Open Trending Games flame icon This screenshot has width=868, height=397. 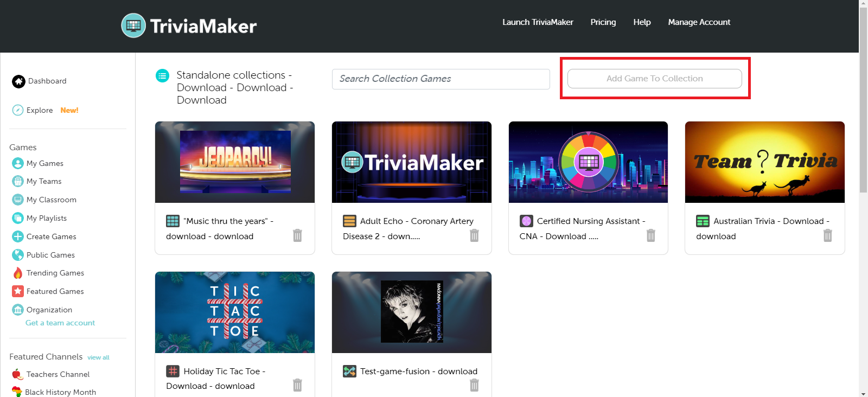[x=18, y=273]
